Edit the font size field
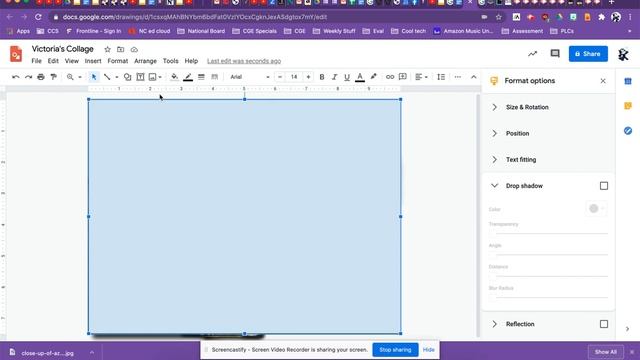 pos(294,77)
